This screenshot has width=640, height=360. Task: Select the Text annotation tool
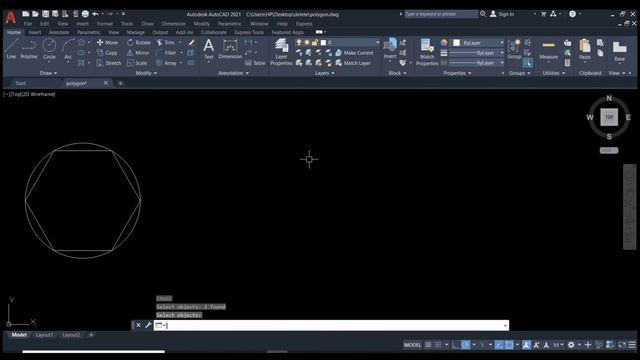(x=209, y=49)
